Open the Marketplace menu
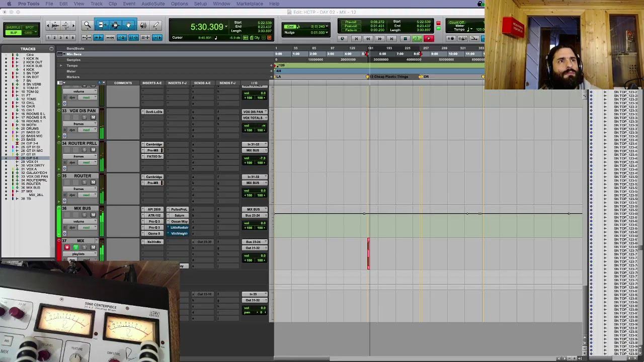Image resolution: width=644 pixels, height=362 pixels. 250,4
